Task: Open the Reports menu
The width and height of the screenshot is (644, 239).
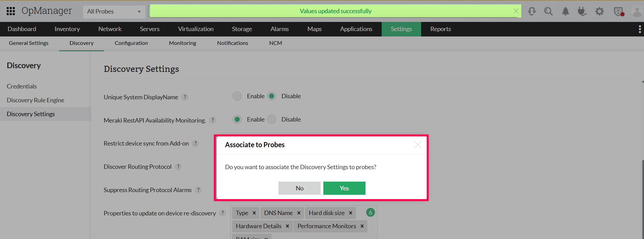Action: [x=441, y=29]
